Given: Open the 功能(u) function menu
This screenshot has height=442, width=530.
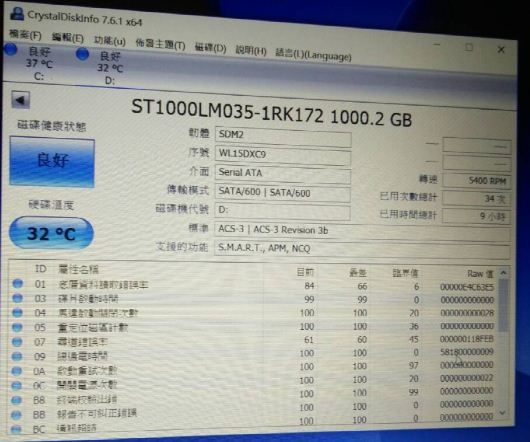Looking at the screenshot, I should tap(110, 41).
